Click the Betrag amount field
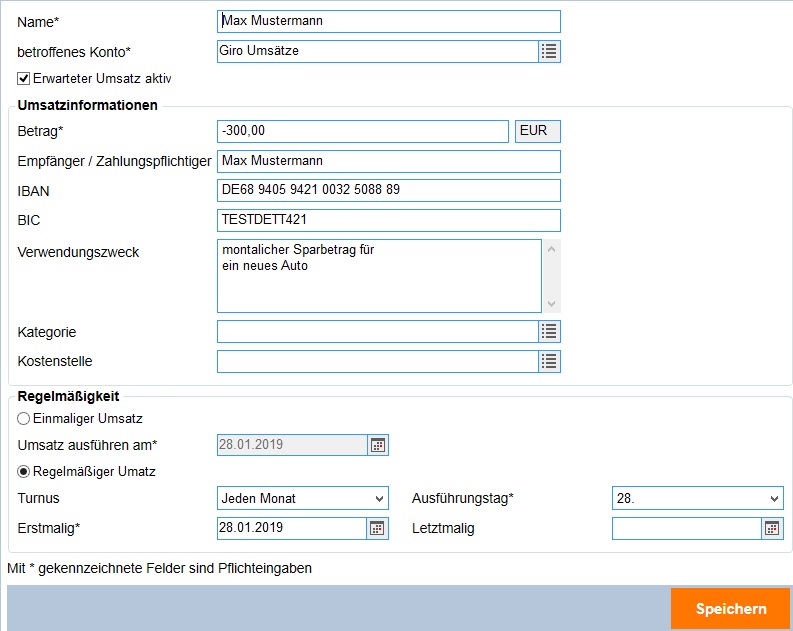 point(362,131)
